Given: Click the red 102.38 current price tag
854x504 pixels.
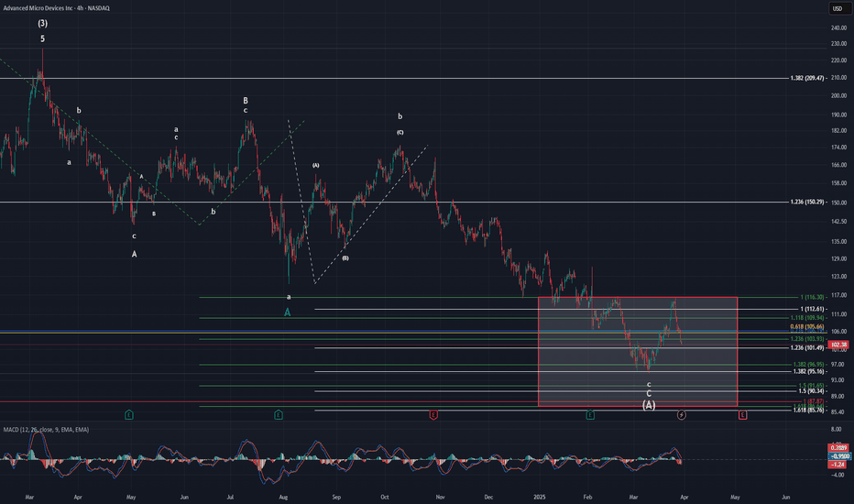Looking at the screenshot, I should pyautogui.click(x=838, y=345).
